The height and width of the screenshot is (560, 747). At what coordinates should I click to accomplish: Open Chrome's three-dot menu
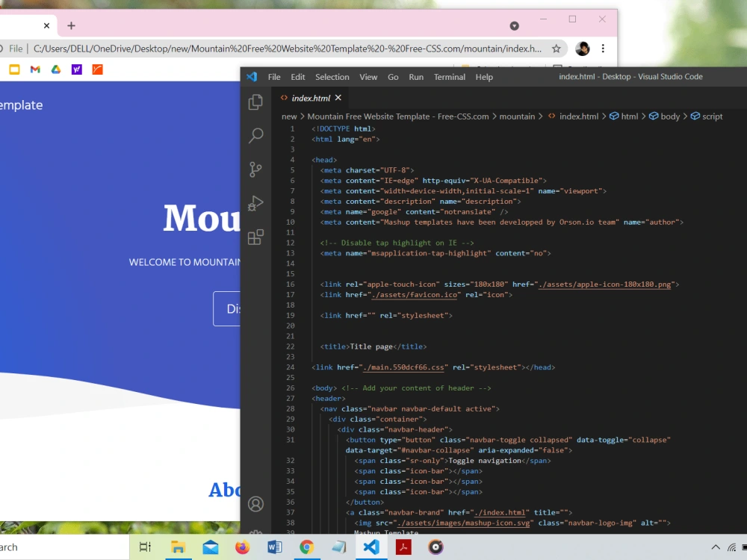[x=603, y=49]
